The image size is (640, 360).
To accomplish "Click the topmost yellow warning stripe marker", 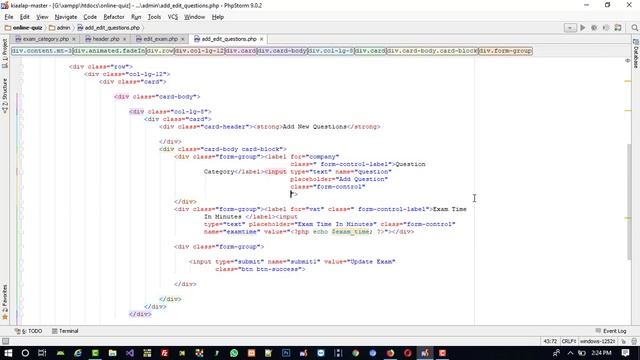I will click(628, 81).
